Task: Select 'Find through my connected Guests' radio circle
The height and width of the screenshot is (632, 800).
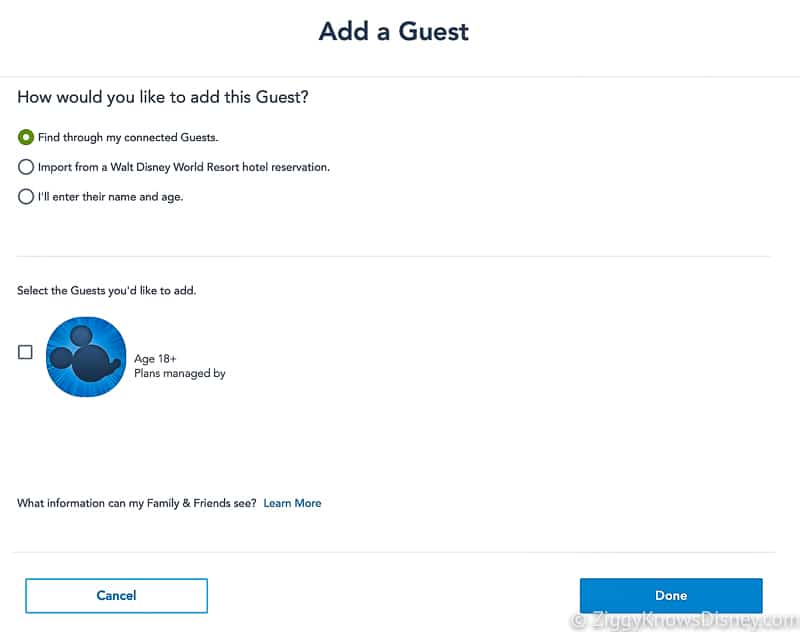Action: tap(26, 137)
